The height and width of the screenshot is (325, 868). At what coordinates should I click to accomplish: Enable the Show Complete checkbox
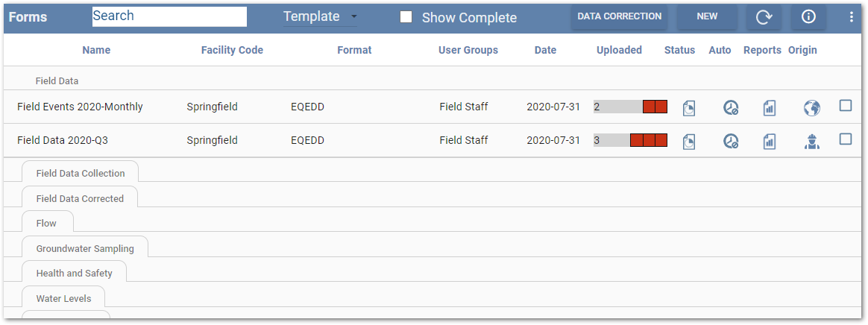coord(406,17)
